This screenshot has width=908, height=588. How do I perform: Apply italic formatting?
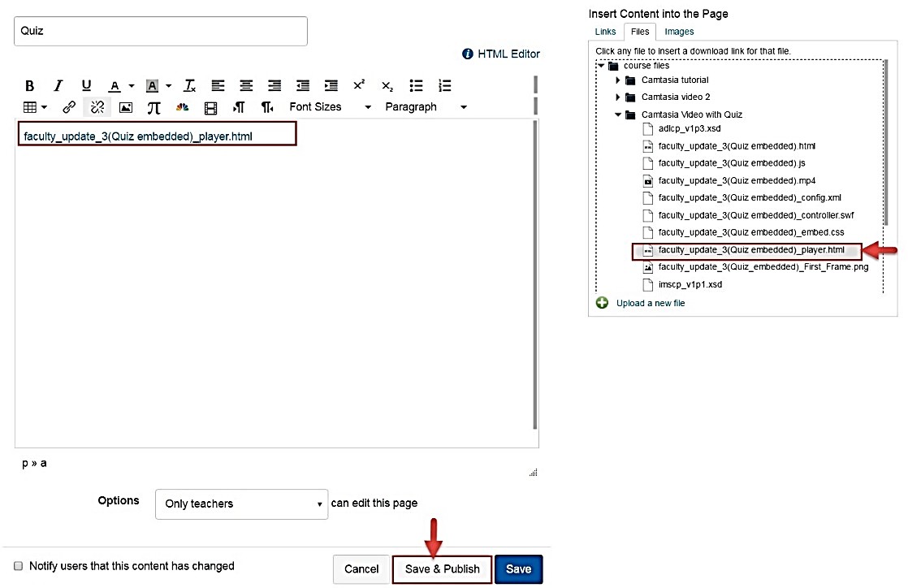[58, 86]
